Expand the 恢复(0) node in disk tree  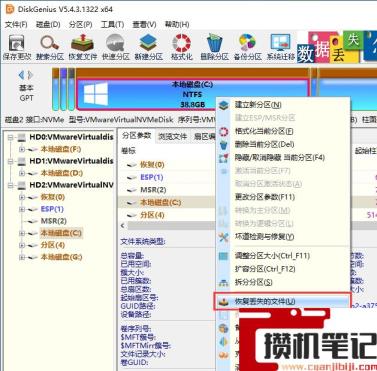[22, 197]
